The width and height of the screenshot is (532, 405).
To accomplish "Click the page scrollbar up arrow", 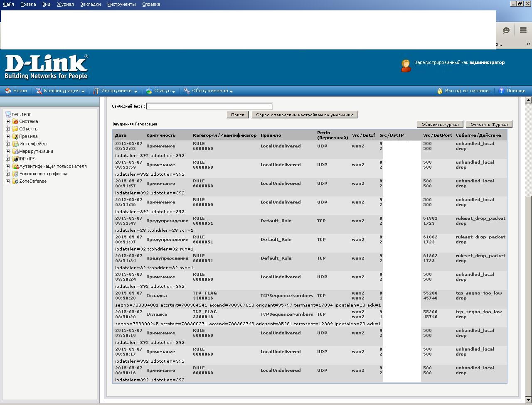I will coord(529,100).
